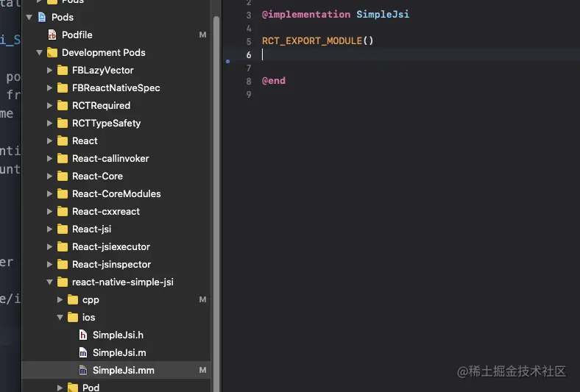580x392 pixels.
Task: Place cursor on empty line 6
Action: pos(401,54)
